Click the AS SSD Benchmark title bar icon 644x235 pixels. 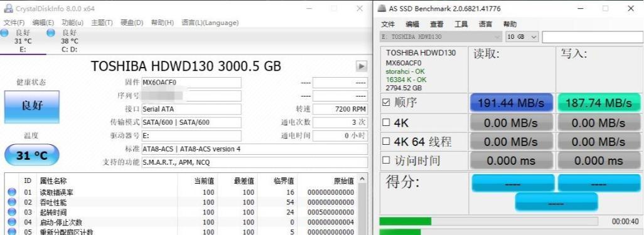pyautogui.click(x=382, y=8)
